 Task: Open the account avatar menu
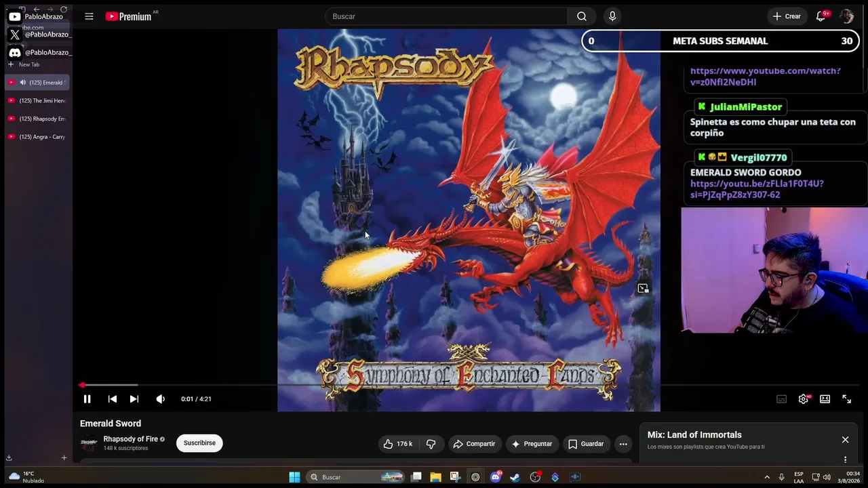click(846, 16)
